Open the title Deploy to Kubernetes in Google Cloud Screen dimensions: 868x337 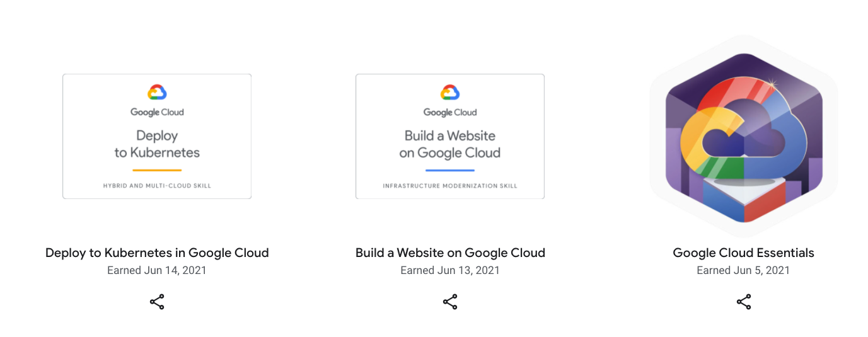(x=157, y=253)
